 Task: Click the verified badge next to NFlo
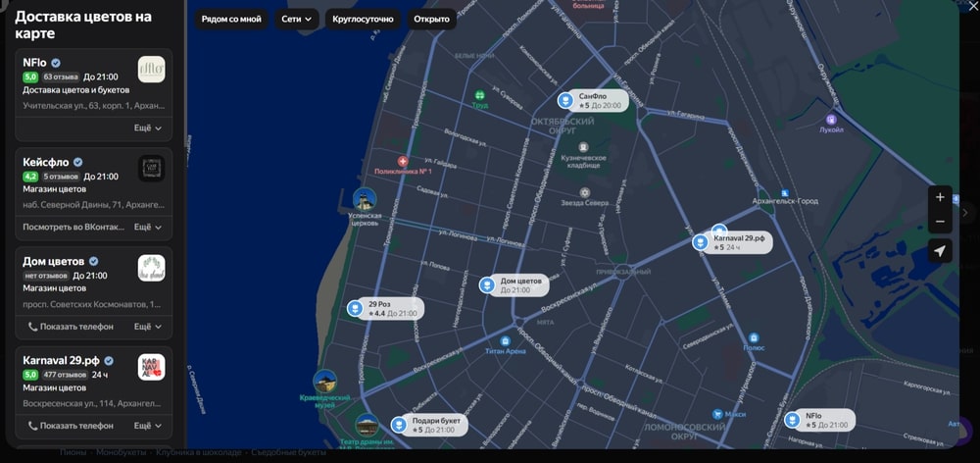pyautogui.click(x=56, y=63)
